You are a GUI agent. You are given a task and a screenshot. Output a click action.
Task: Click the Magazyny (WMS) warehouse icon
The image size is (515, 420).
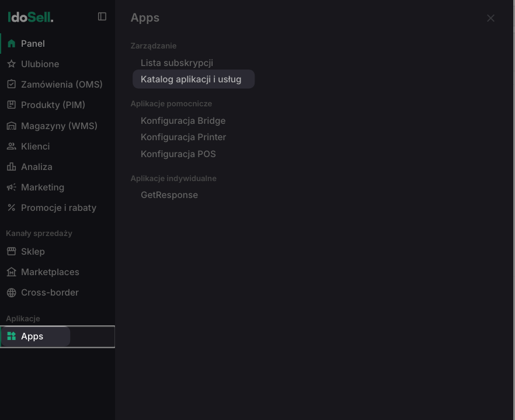pos(12,126)
